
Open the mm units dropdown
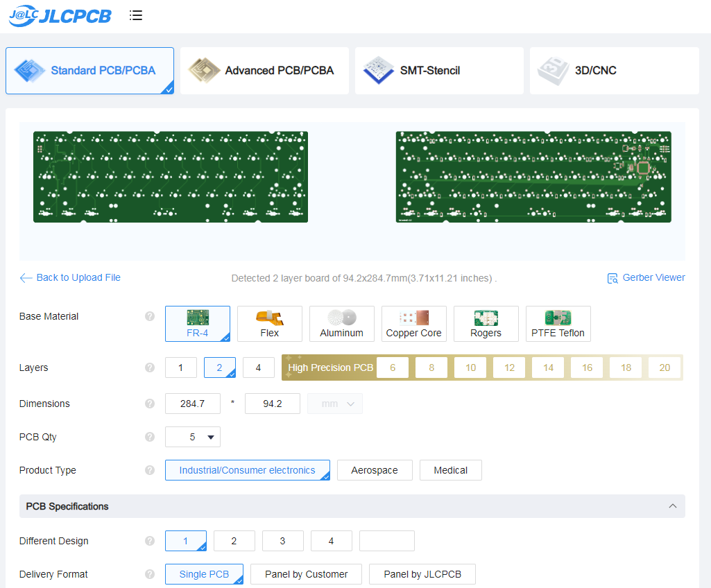335,404
